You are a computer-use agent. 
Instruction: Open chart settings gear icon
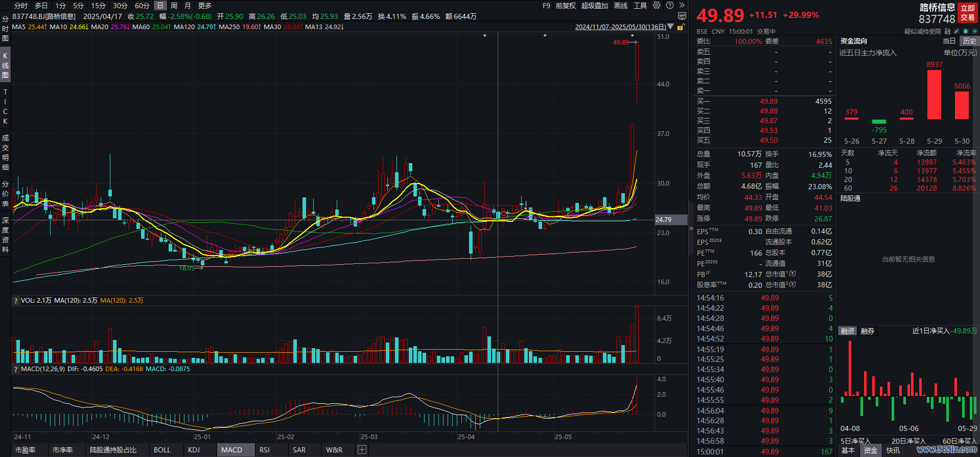tap(657, 6)
